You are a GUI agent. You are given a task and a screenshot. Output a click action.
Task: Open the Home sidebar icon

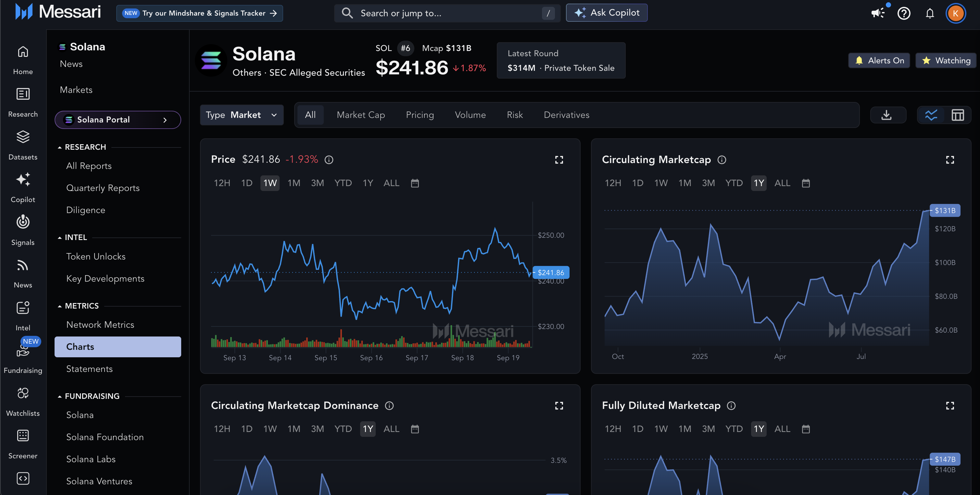pos(23,51)
